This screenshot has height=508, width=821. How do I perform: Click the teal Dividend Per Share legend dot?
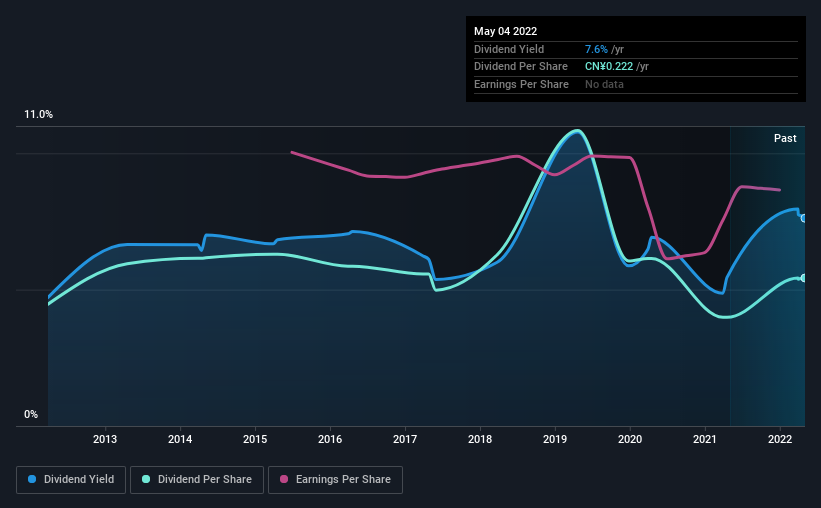click(x=146, y=479)
